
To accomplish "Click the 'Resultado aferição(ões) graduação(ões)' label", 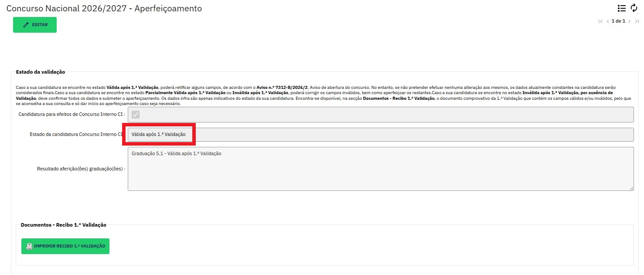I will pyautogui.click(x=81, y=169).
